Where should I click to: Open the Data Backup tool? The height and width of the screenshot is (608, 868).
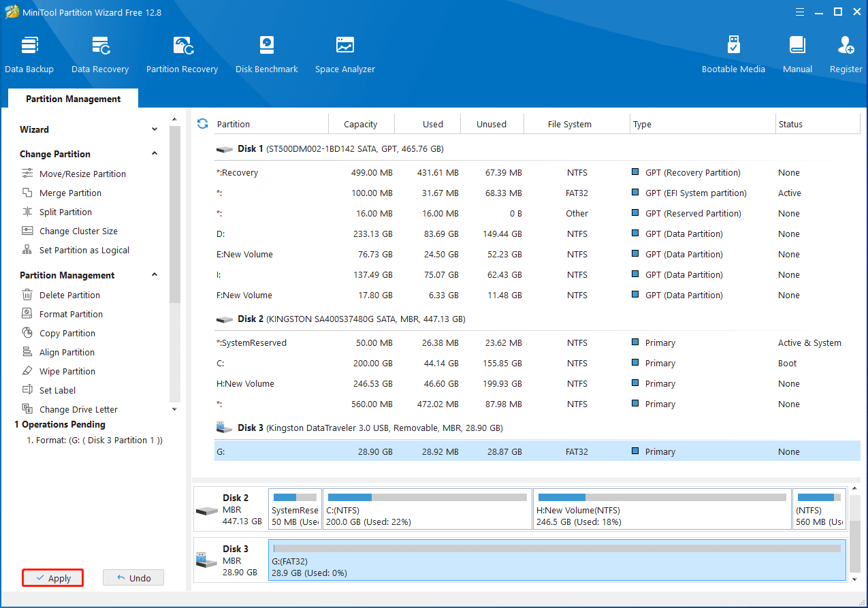(29, 54)
